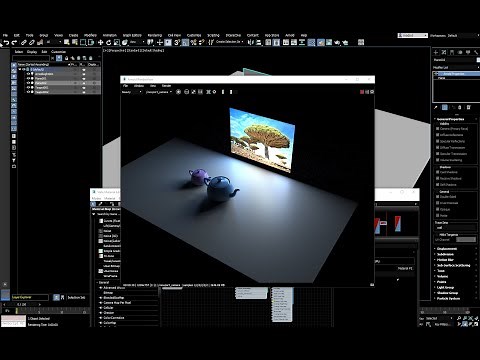Open the Beauty AOV dropdown in RenderView
Viewport: 480px width, 360px height.
coord(132,92)
